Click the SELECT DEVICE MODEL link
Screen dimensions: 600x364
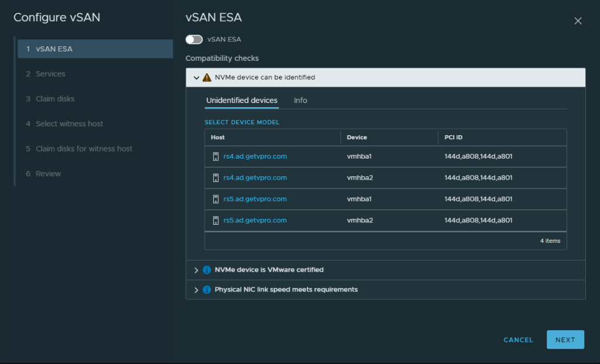pyautogui.click(x=241, y=122)
